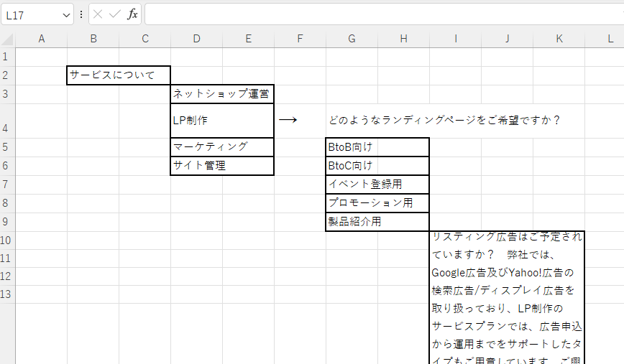Select the サービスについて cell

coord(119,75)
